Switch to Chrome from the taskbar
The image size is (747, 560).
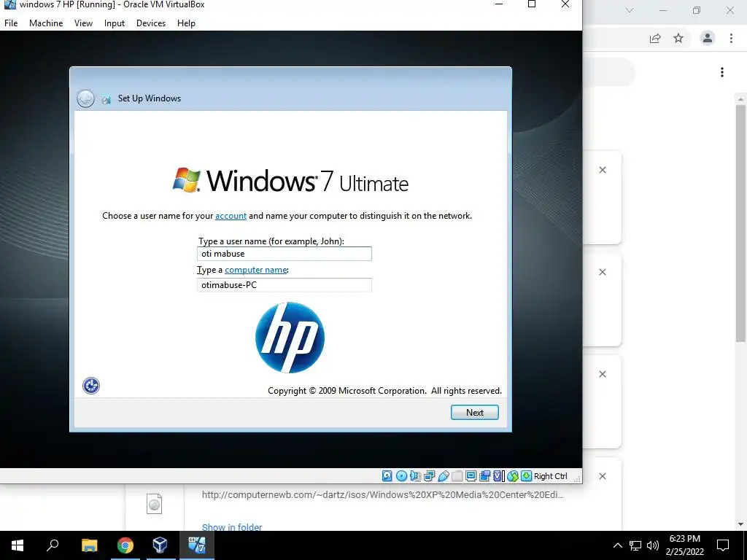click(125, 545)
